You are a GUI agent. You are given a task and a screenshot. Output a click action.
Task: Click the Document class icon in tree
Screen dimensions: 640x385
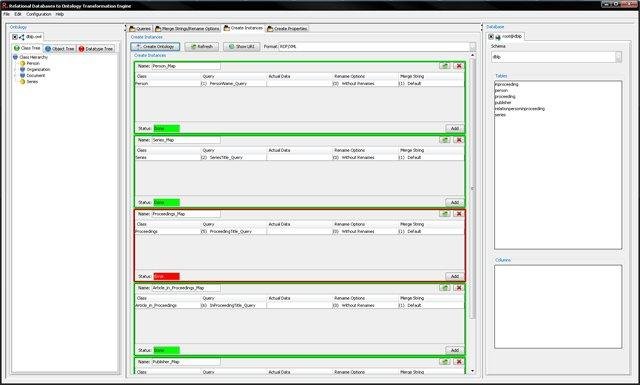point(22,76)
